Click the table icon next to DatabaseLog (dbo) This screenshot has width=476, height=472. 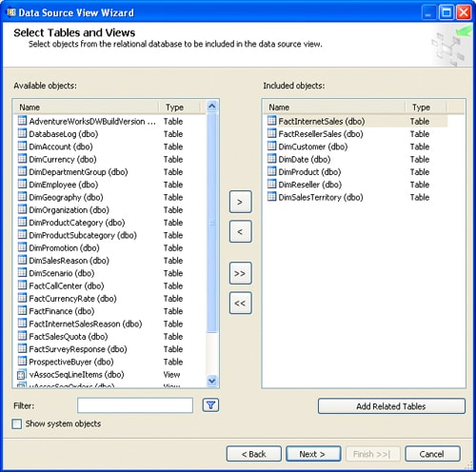[x=22, y=133]
